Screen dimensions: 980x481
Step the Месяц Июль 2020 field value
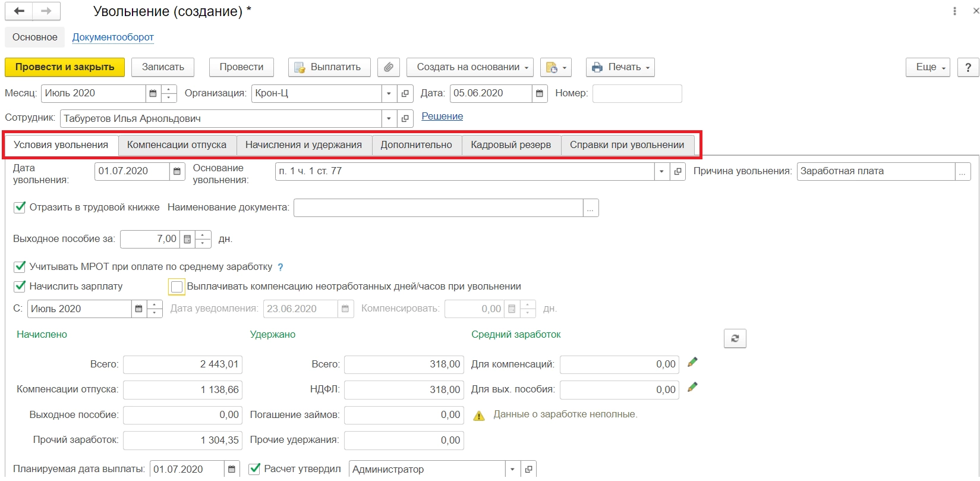click(x=169, y=93)
